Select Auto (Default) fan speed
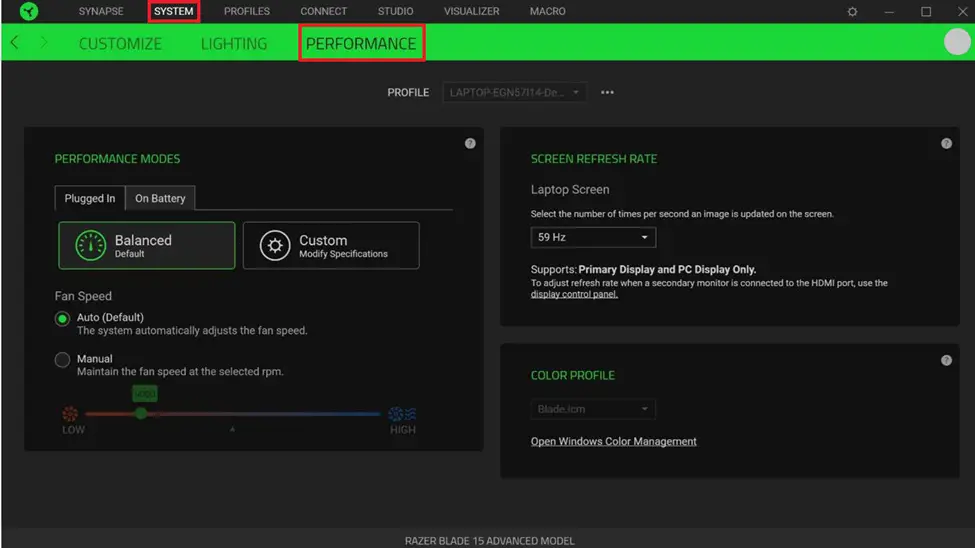This screenshot has height=548, width=975. 62,318
